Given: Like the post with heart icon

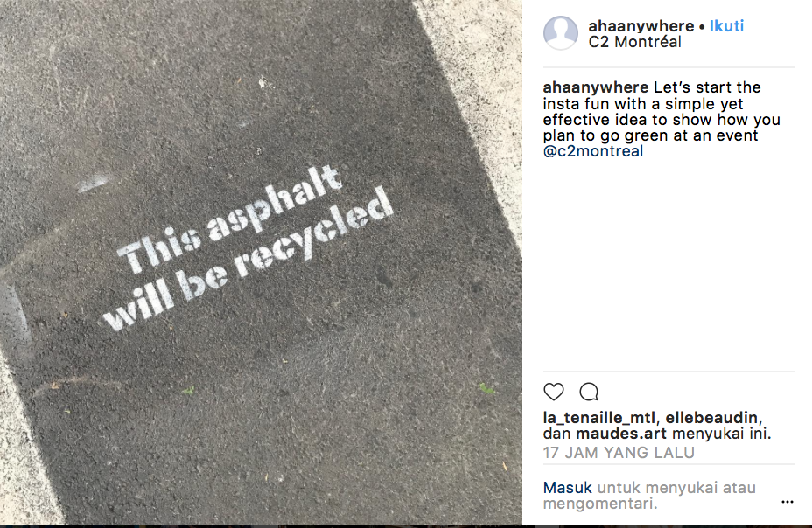Looking at the screenshot, I should (x=554, y=392).
